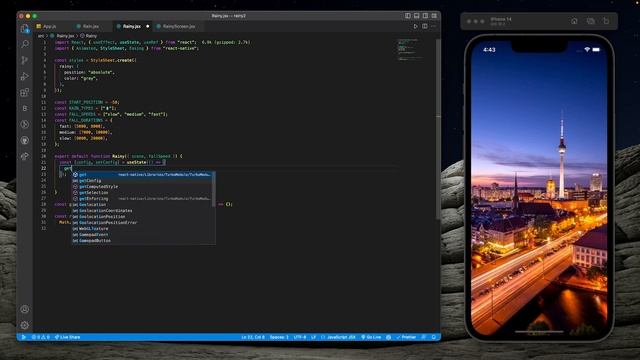The width and height of the screenshot is (640, 360).
Task: Select the Rainy.jsx editor tab
Action: 132,26
